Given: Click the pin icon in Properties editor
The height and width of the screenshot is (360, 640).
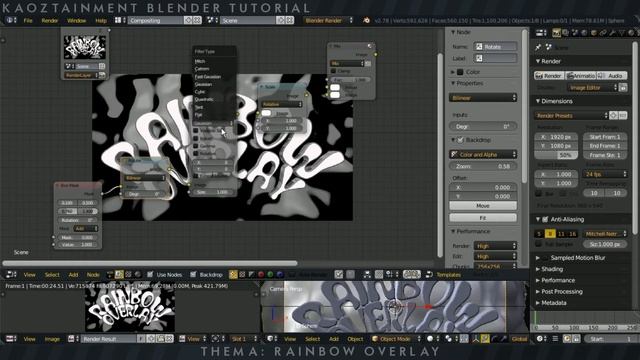Looking at the screenshot, I should point(538,47).
